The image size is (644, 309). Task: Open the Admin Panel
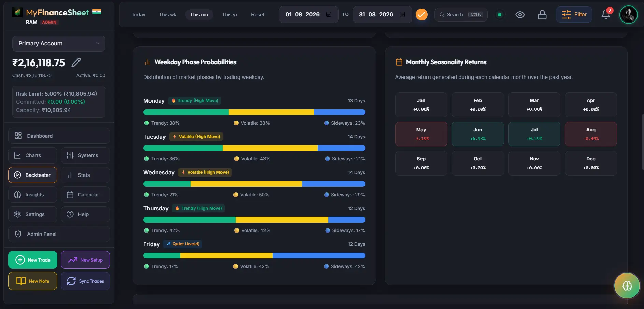click(59, 234)
